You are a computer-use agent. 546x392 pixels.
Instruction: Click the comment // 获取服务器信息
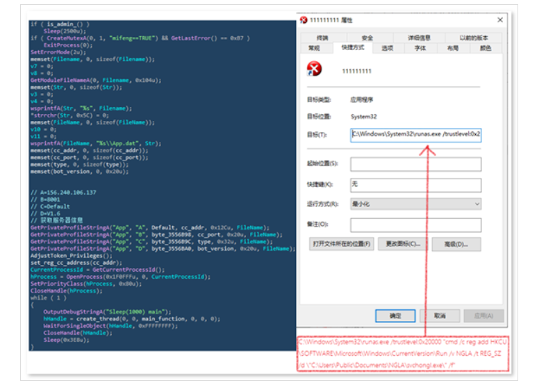56,220
